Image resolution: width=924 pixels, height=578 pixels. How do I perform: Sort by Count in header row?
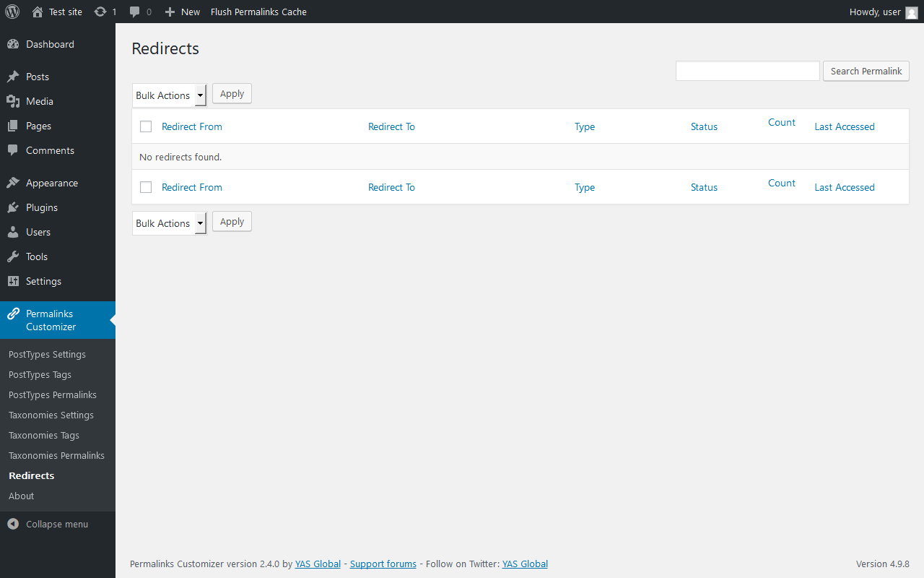click(782, 122)
